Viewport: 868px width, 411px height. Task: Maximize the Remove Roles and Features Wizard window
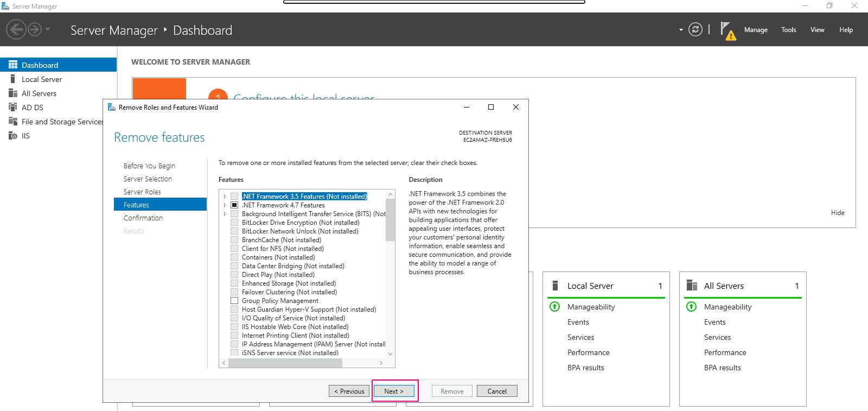[491, 107]
